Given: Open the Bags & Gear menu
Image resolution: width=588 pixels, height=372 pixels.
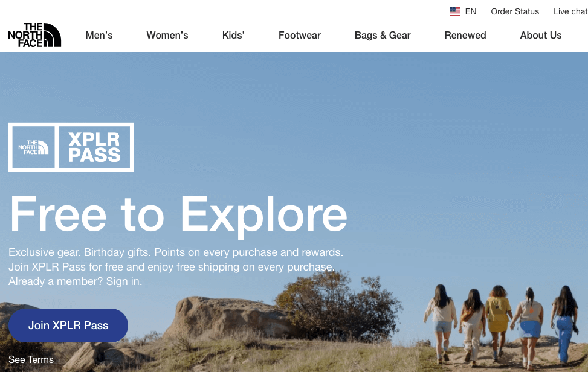Looking at the screenshot, I should coord(383,35).
